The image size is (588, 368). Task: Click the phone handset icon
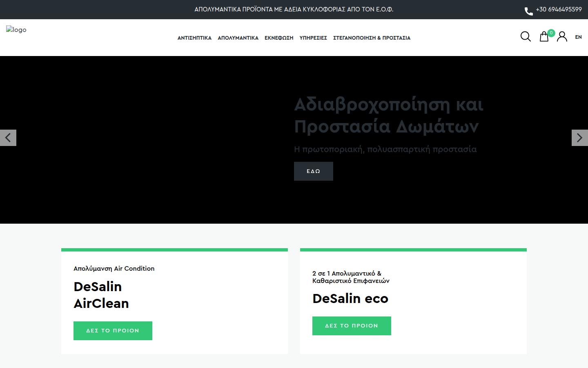pos(528,11)
